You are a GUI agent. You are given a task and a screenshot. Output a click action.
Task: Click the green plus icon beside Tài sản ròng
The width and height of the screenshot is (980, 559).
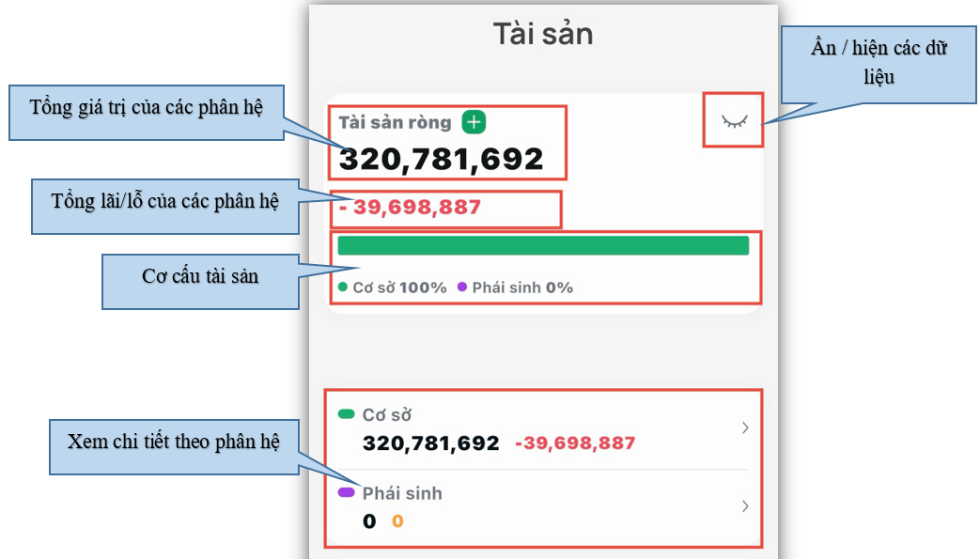[x=474, y=122]
